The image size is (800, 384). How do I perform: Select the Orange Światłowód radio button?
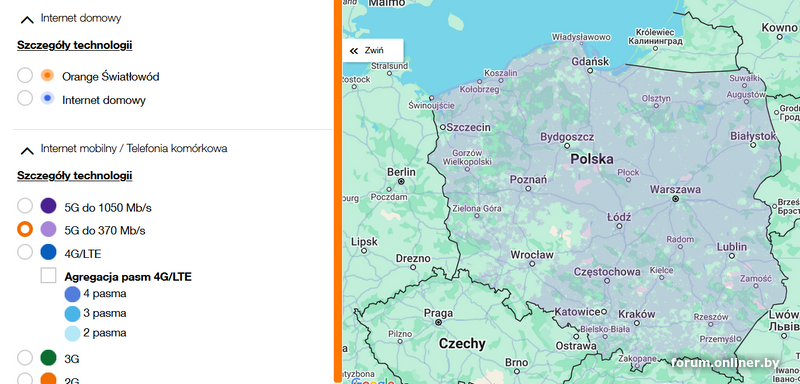[x=25, y=75]
